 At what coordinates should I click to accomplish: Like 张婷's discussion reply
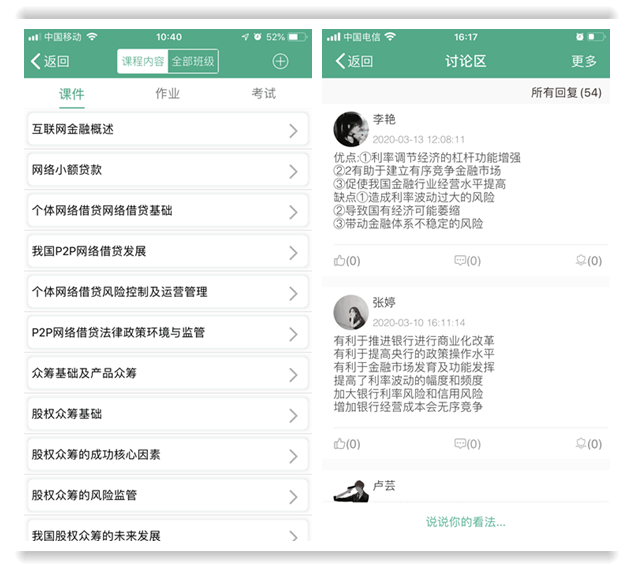(341, 443)
